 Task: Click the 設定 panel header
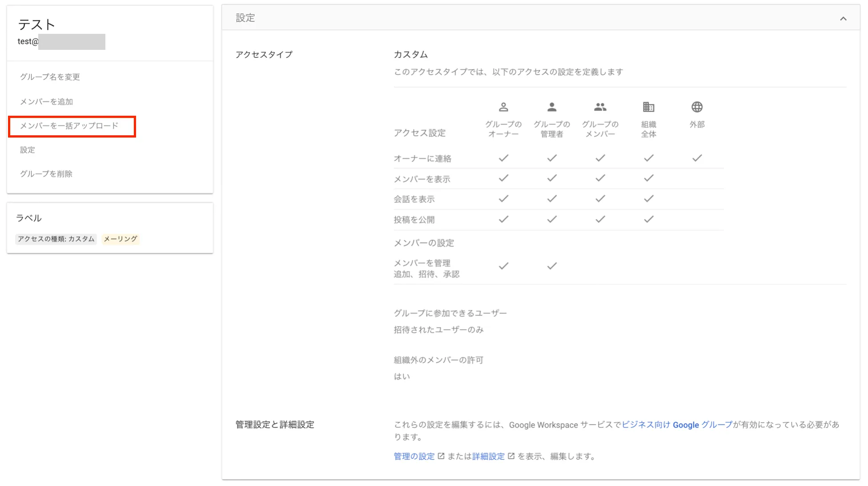click(x=541, y=18)
